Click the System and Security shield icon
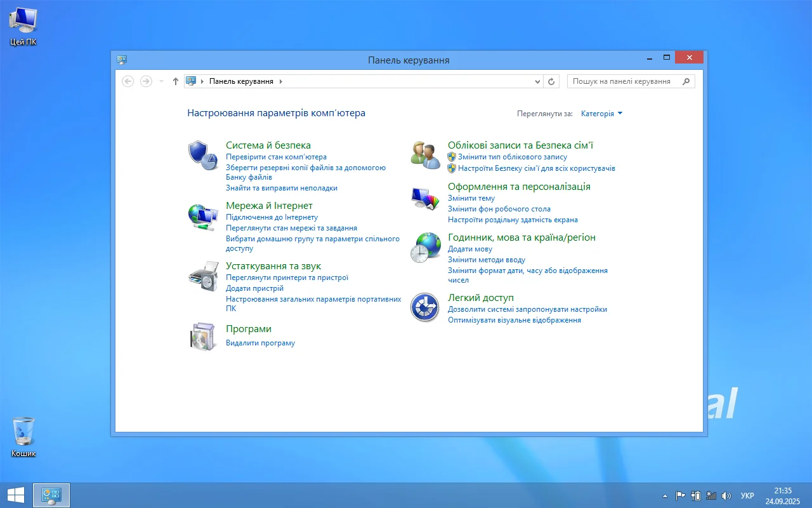The image size is (812, 508). click(x=202, y=156)
